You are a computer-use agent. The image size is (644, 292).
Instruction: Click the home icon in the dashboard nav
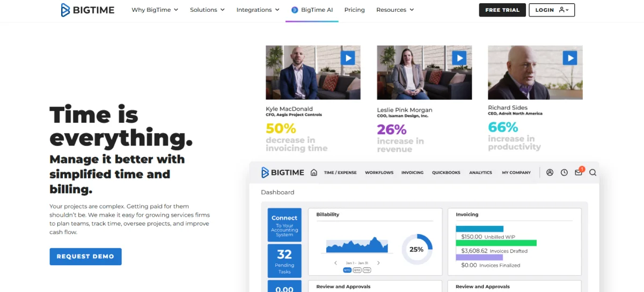pyautogui.click(x=314, y=172)
